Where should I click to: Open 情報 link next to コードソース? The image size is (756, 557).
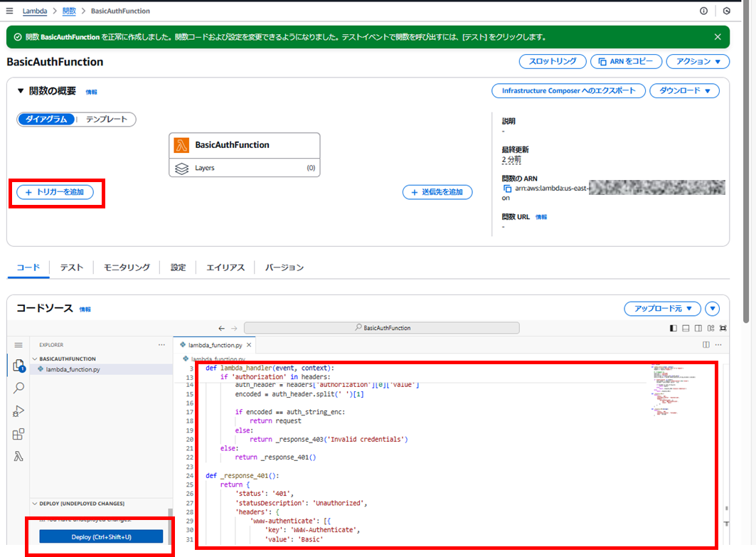pyautogui.click(x=85, y=309)
